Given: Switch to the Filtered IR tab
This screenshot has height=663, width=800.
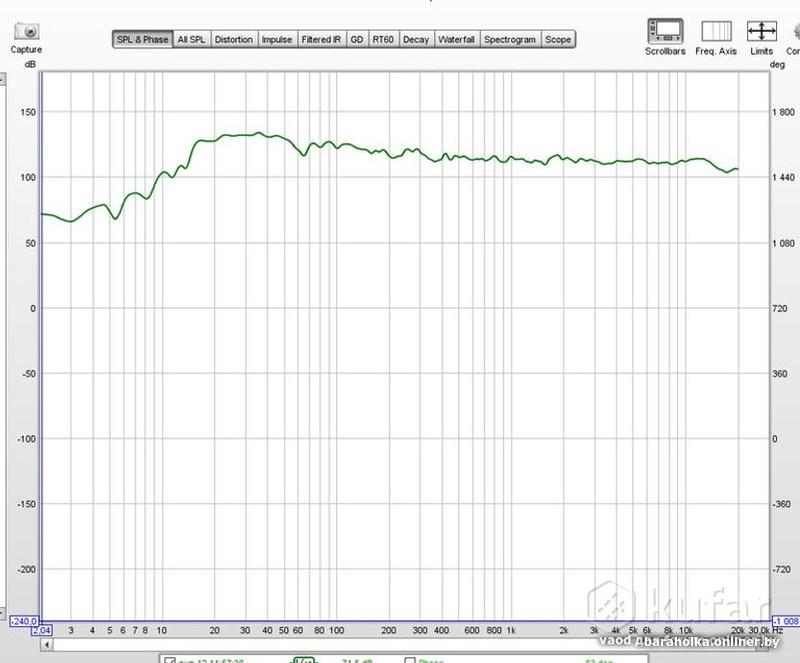Looking at the screenshot, I should pos(321,39).
